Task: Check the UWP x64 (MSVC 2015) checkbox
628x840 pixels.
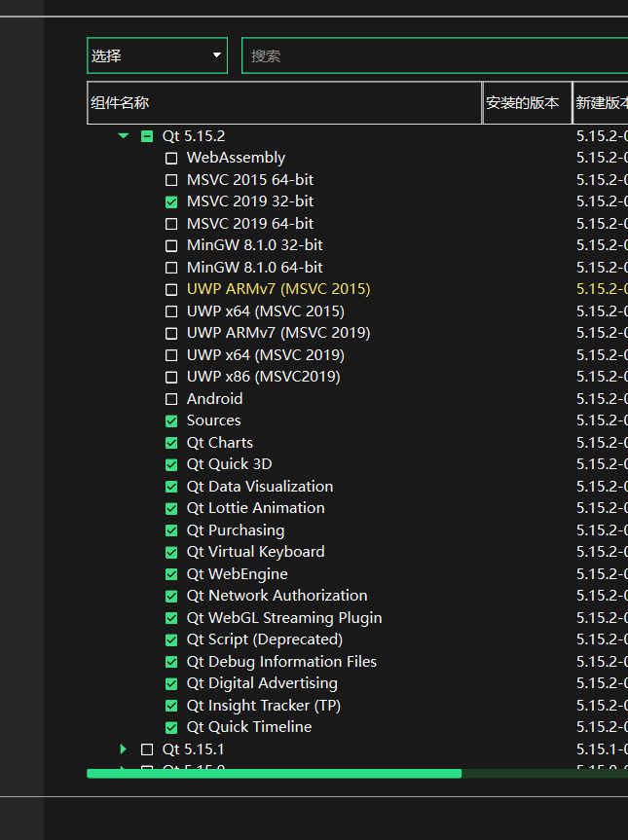Action: point(171,311)
